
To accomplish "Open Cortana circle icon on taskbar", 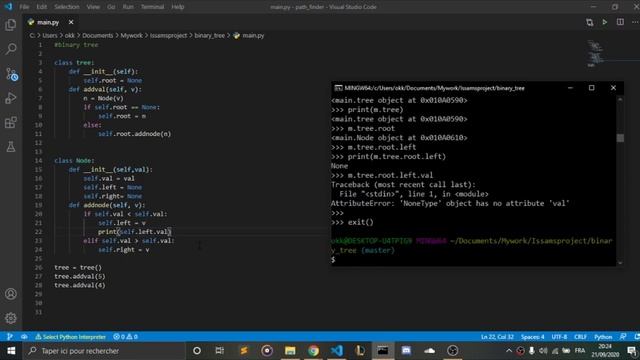I will coord(197,351).
